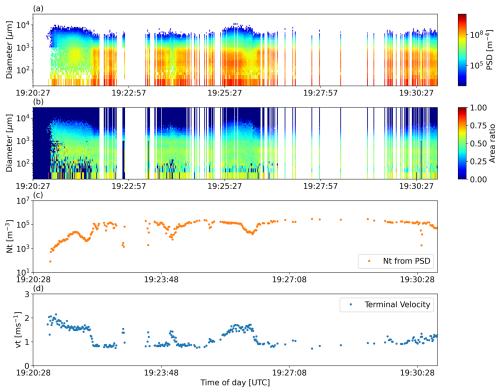The width and height of the screenshot is (500, 392).
Task: Click the 19:20:27 tick label under panel (a)
Action: click(33, 93)
